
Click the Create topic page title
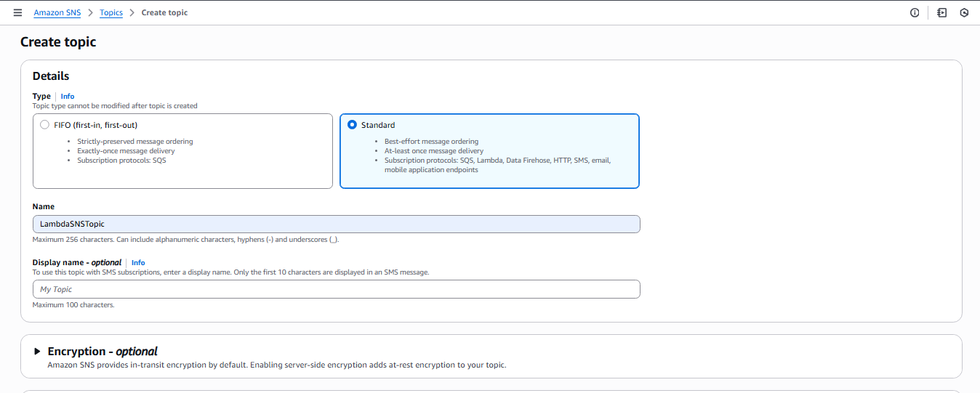click(x=58, y=42)
